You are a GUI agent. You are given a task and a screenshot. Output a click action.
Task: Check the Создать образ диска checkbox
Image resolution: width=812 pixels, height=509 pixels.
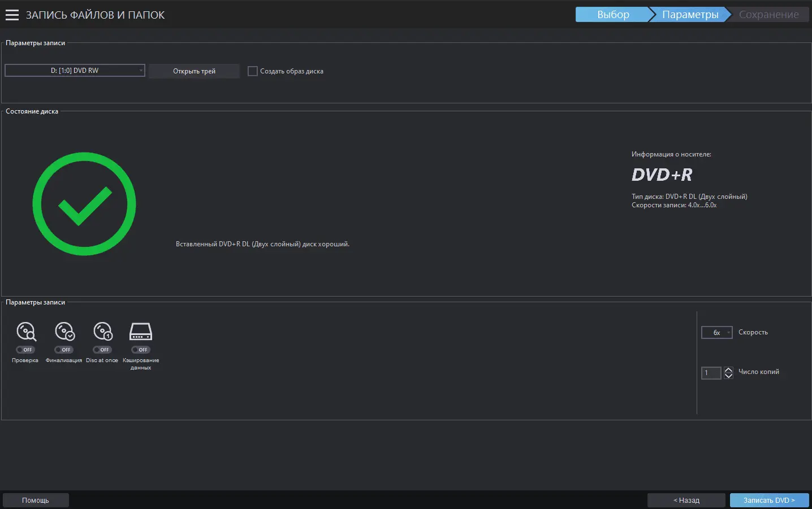253,71
